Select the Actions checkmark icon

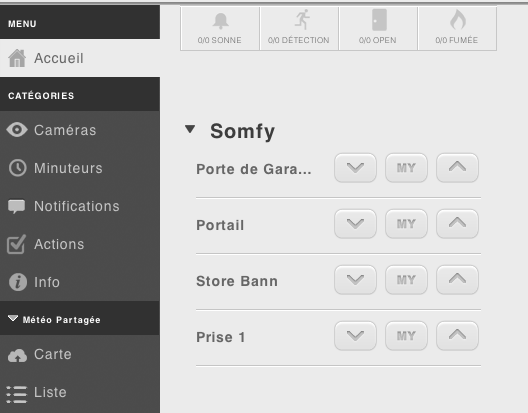pyautogui.click(x=16, y=244)
